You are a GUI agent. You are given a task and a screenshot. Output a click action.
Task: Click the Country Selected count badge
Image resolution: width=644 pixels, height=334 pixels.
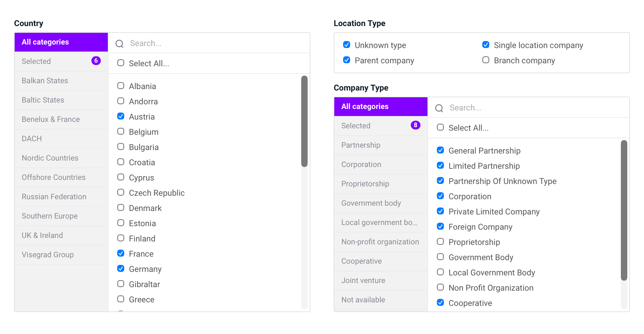[96, 61]
